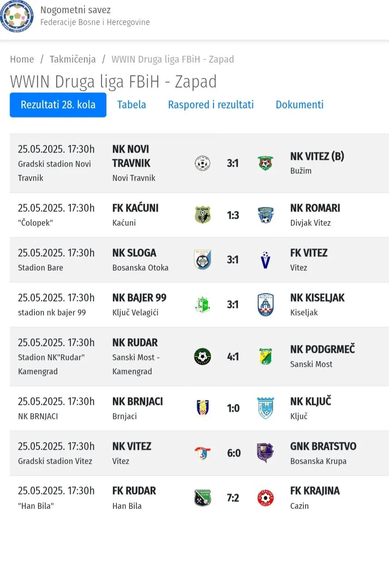
Task: Click the Nogometni savez federation logo
Action: [17, 16]
